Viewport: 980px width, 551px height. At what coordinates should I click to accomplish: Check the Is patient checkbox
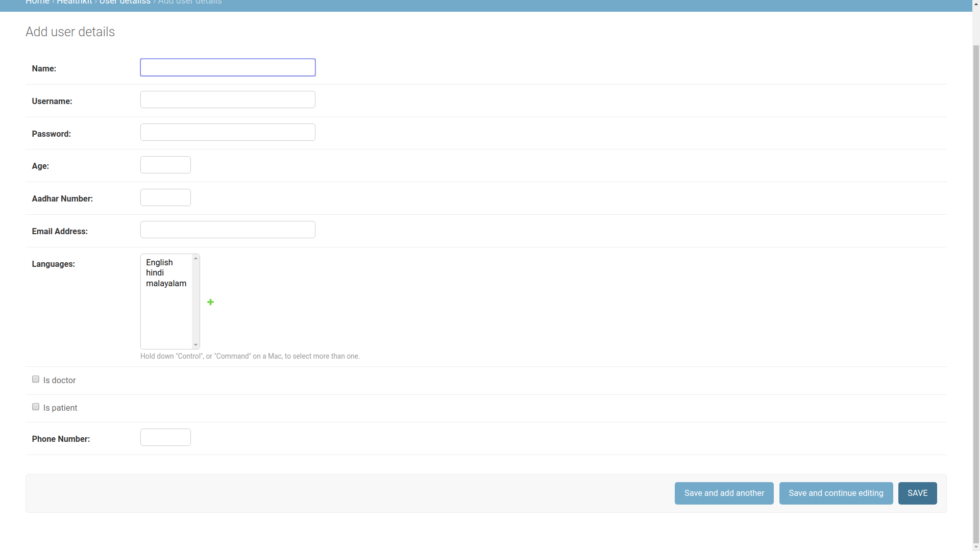36,407
